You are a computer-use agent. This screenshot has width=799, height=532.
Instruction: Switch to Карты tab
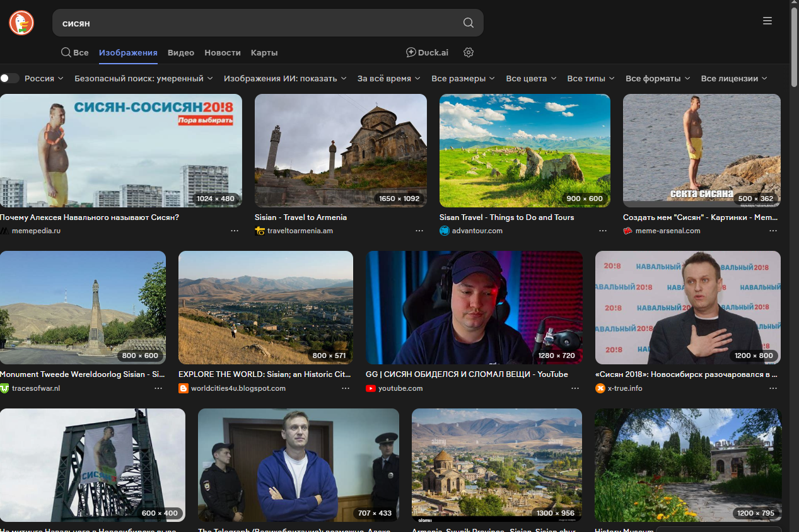pos(264,52)
